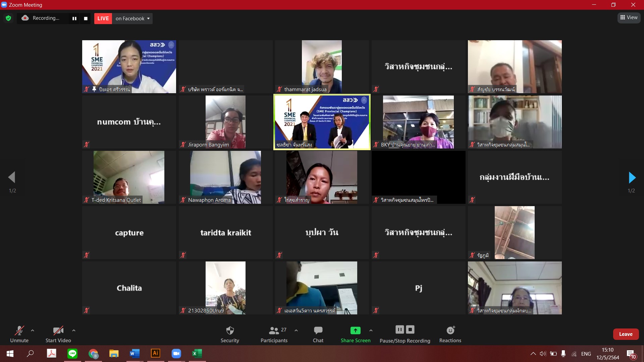The width and height of the screenshot is (644, 362).
Task: Go to next gallery page arrow
Action: coord(632,178)
